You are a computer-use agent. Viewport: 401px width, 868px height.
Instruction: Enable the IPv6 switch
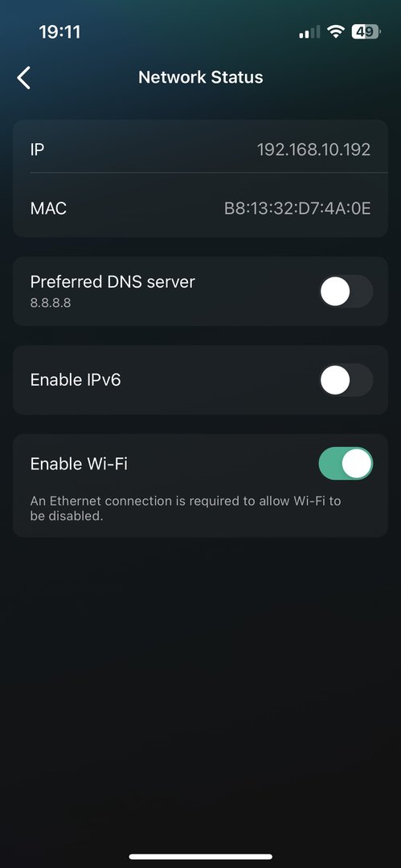click(346, 379)
